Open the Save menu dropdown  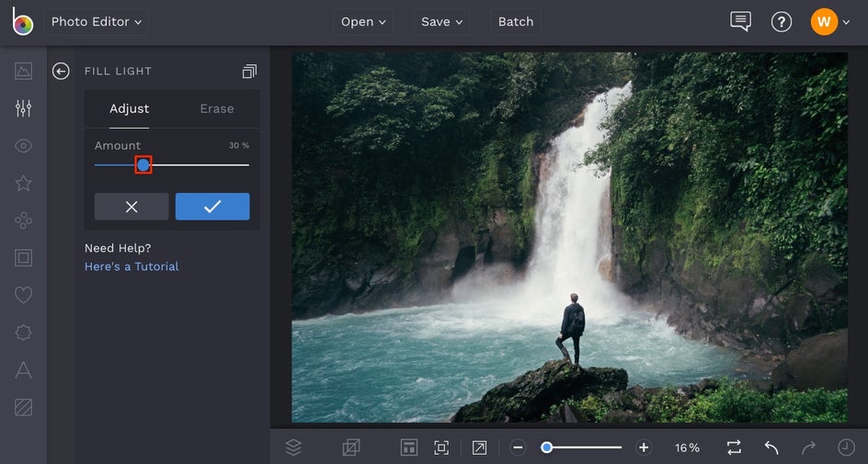441,21
